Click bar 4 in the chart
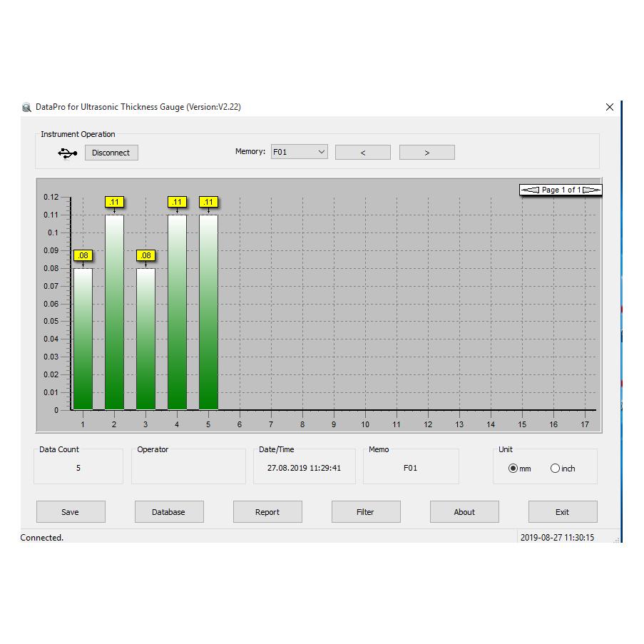644x644 pixels. pyautogui.click(x=177, y=312)
